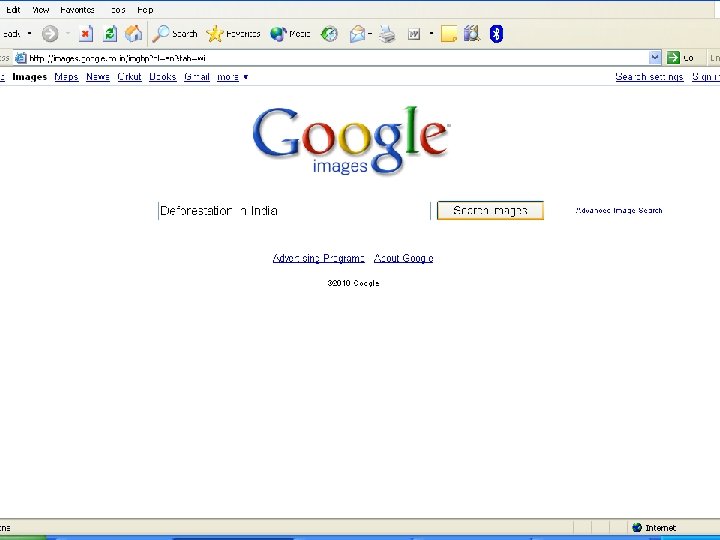Click the URL address bar field
This screenshot has width=720, height=540.
[338, 58]
